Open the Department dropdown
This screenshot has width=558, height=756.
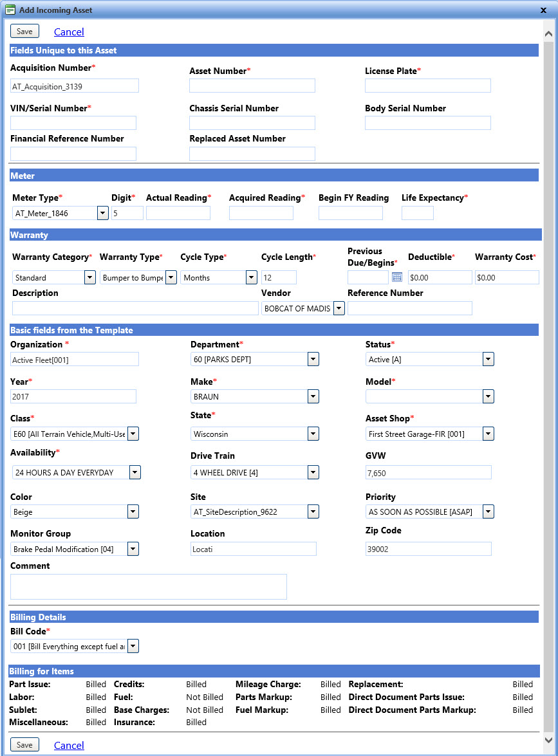click(313, 359)
